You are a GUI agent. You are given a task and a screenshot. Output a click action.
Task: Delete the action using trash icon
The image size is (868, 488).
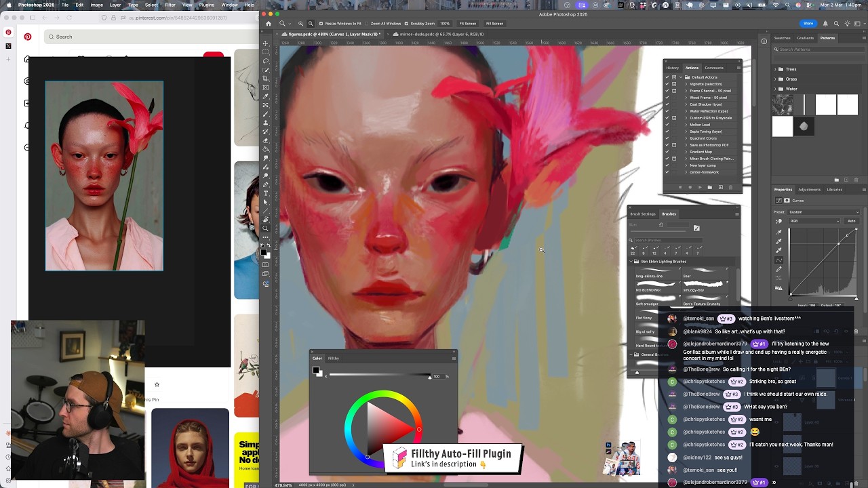point(730,188)
